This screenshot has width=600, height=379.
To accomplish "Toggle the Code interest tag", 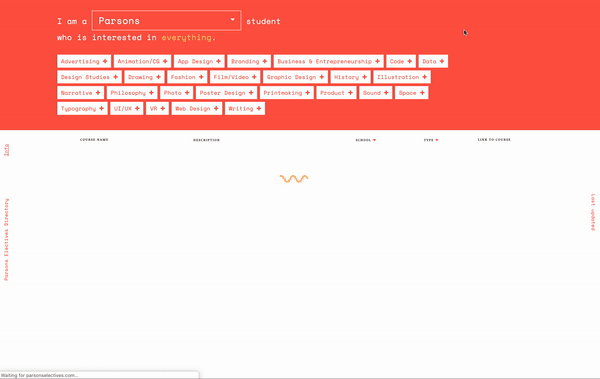I will 401,61.
